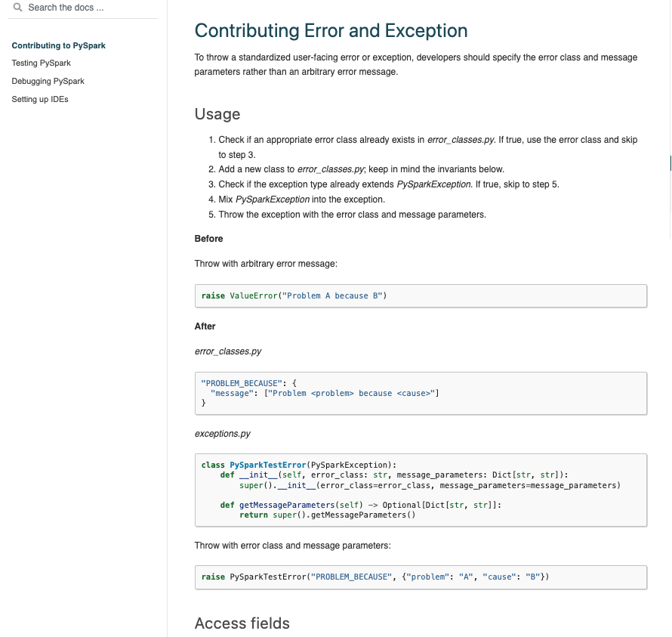Click step 4 about mixing PySparkException

(x=301, y=199)
